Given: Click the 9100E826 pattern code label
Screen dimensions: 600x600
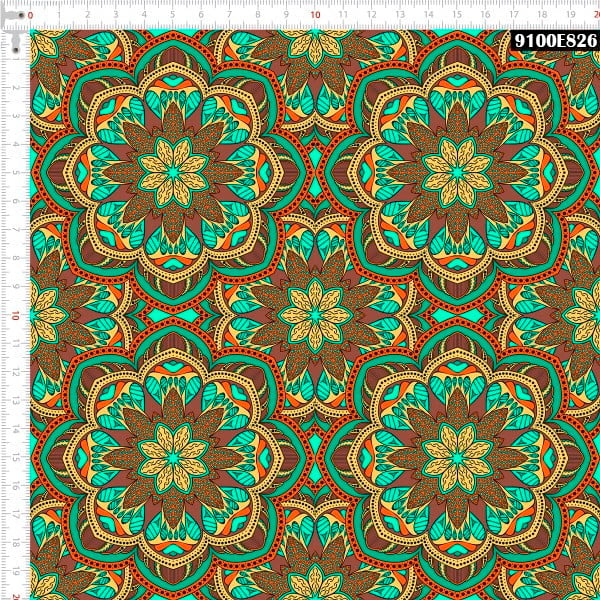Looking at the screenshot, I should point(554,40).
